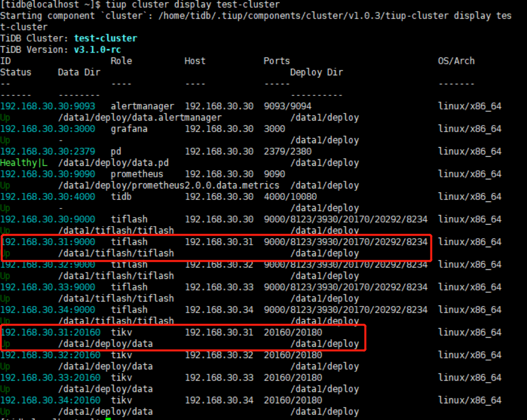Click tiflash ports in 192.168.30.31:9000 row

(345, 242)
